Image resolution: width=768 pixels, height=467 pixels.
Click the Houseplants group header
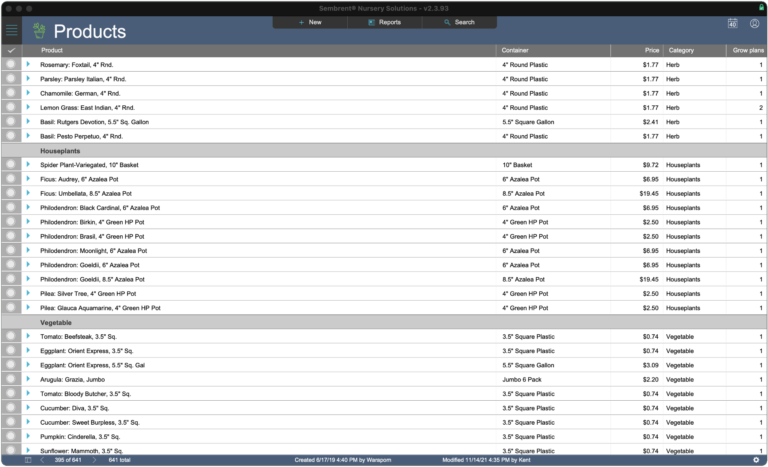point(60,151)
